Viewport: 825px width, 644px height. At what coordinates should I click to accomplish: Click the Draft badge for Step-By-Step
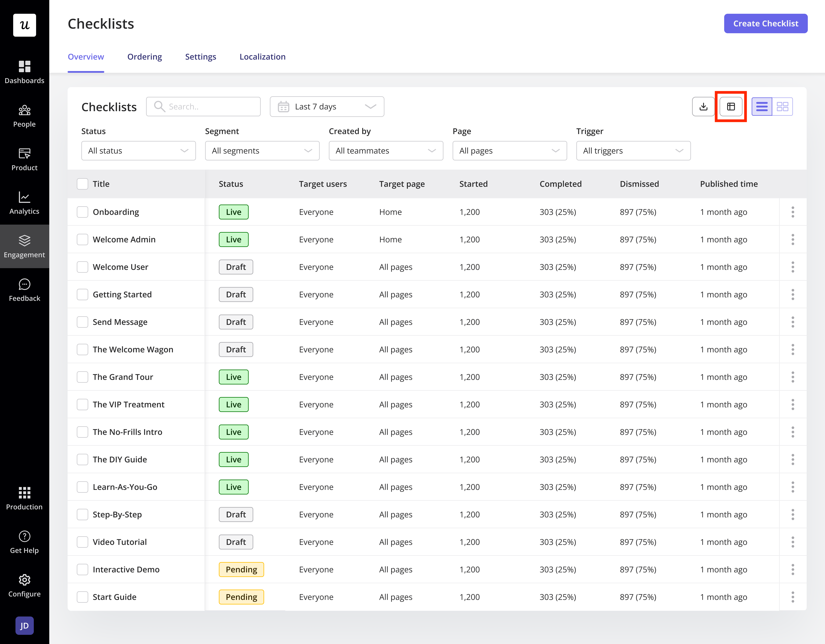point(236,515)
